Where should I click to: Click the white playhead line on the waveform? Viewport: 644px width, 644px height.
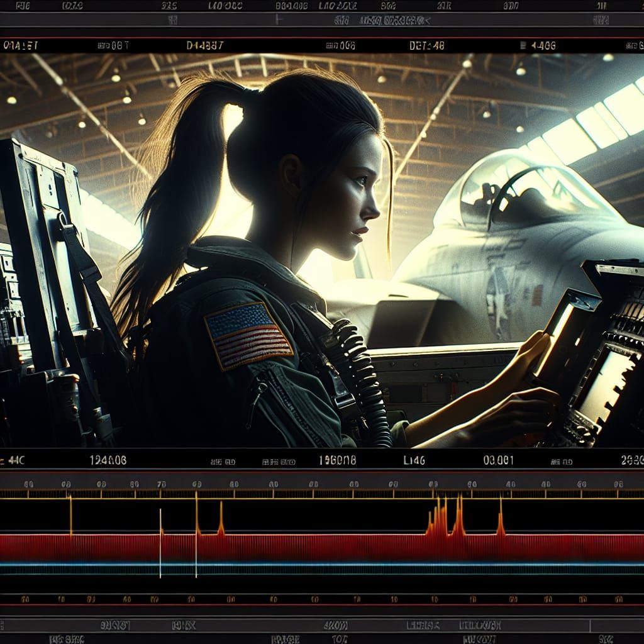pos(160,543)
